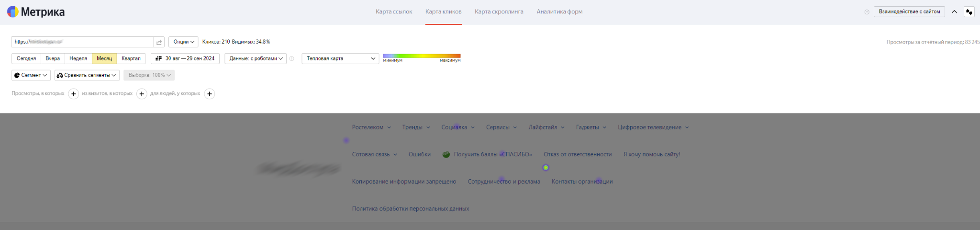Switch to 'Карта ссылок' tab
Viewport: 980px width, 230px height.
pyautogui.click(x=393, y=12)
